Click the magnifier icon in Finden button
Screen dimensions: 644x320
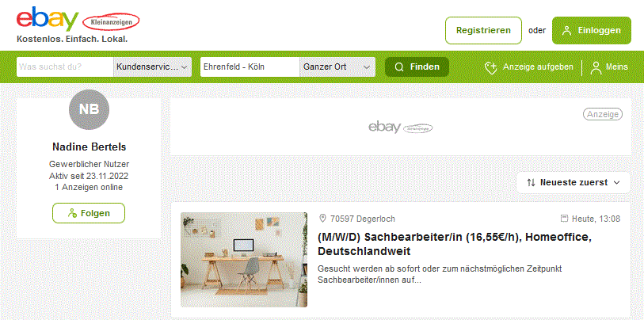[398, 67]
